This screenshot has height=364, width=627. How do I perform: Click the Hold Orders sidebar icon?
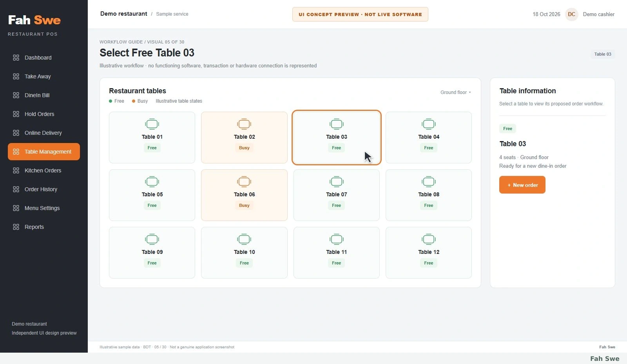click(16, 114)
